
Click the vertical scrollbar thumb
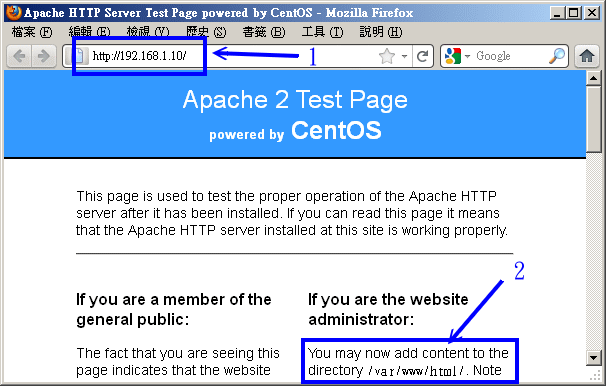pos(593,119)
